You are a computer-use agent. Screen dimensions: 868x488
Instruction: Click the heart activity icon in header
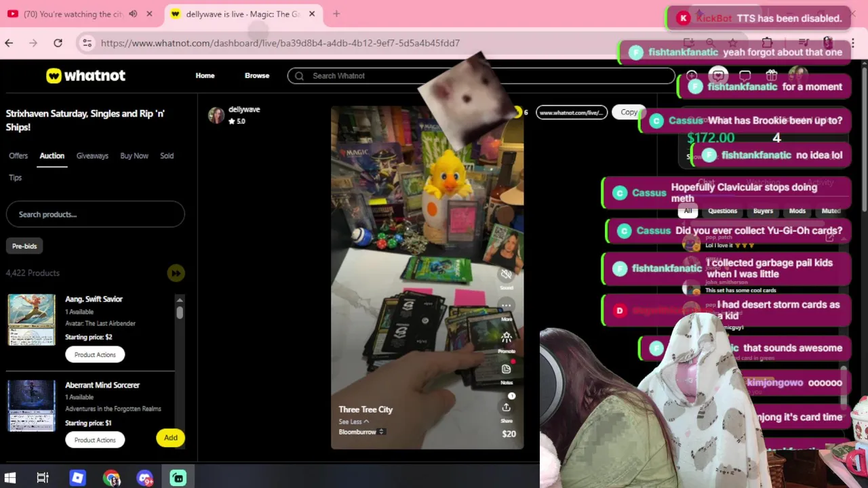[x=718, y=76]
